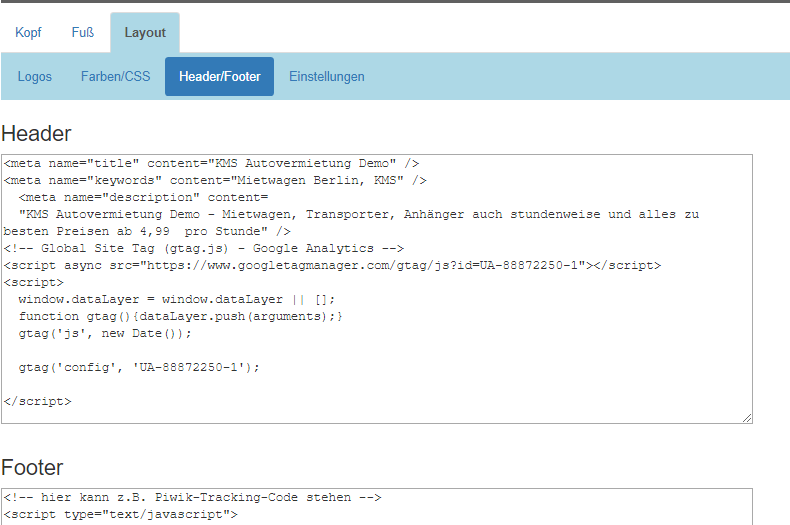Click the Footer section heading
The height and width of the screenshot is (525, 790).
click(32, 468)
